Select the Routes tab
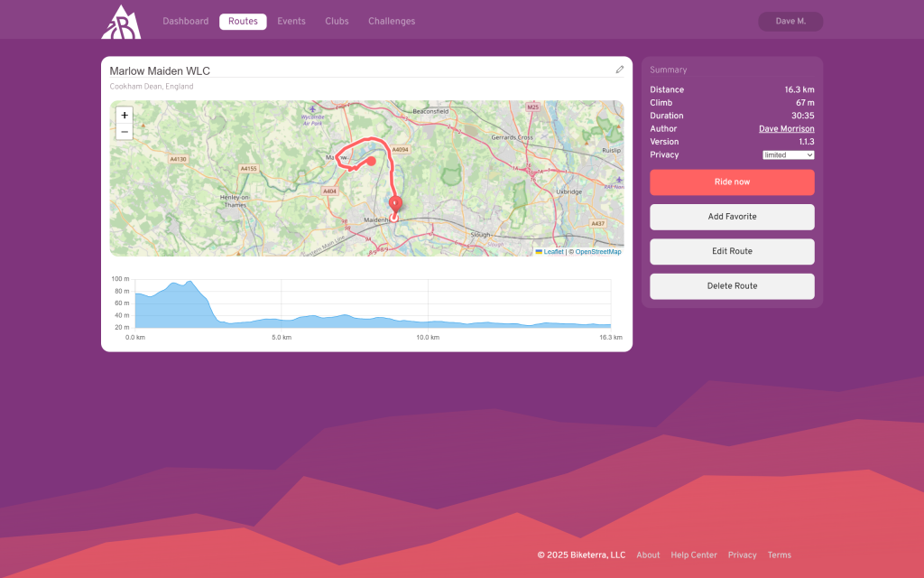Image resolution: width=924 pixels, height=578 pixels. pos(243,21)
